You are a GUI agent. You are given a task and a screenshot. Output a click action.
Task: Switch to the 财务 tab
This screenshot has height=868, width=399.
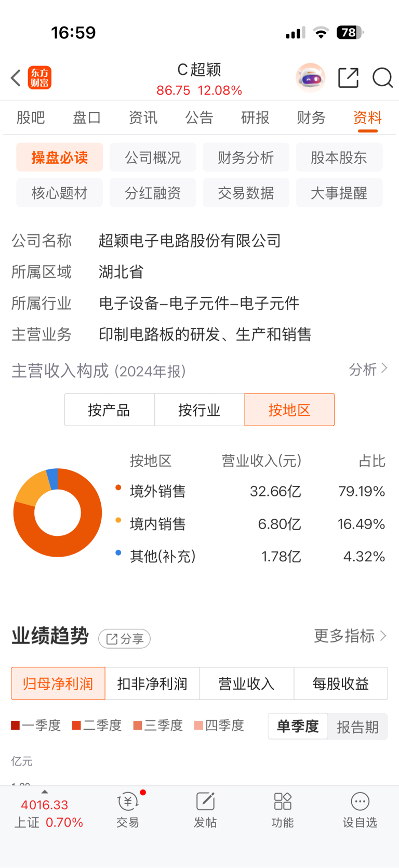click(311, 117)
